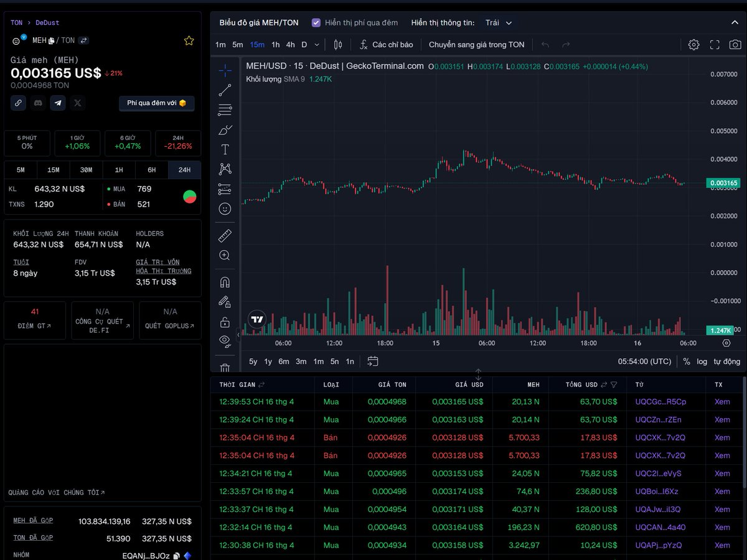Toggle percent scale on chart
The height and width of the screenshot is (560, 747).
point(687,362)
